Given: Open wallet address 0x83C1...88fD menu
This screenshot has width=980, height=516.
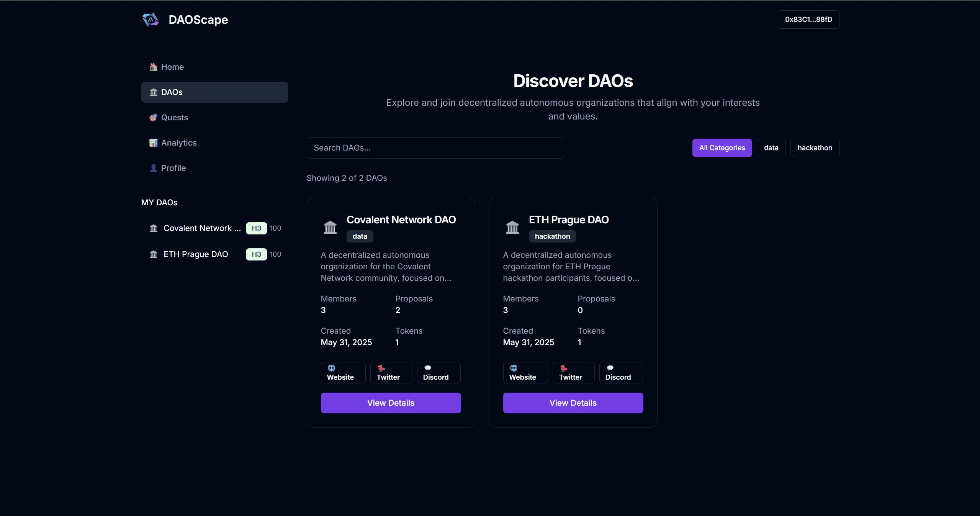Looking at the screenshot, I should (x=808, y=20).
